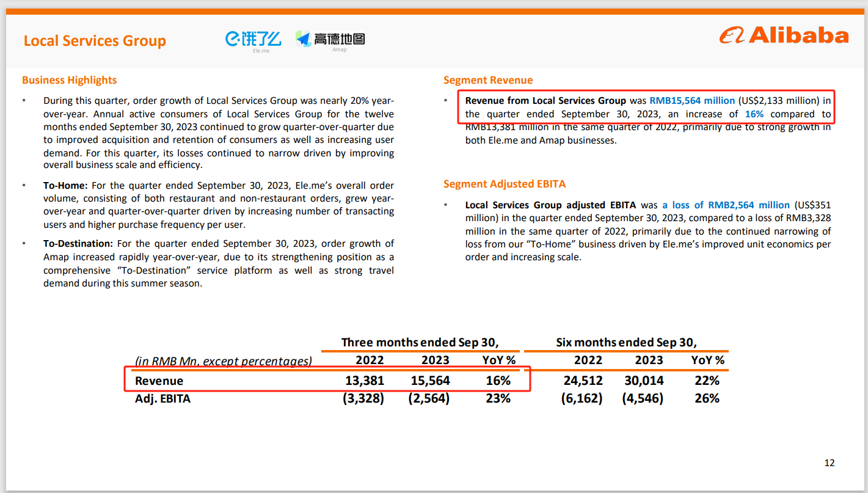Viewport: 868px width, 493px height.
Task: Click the 23% YoY table cell
Action: [x=498, y=398]
